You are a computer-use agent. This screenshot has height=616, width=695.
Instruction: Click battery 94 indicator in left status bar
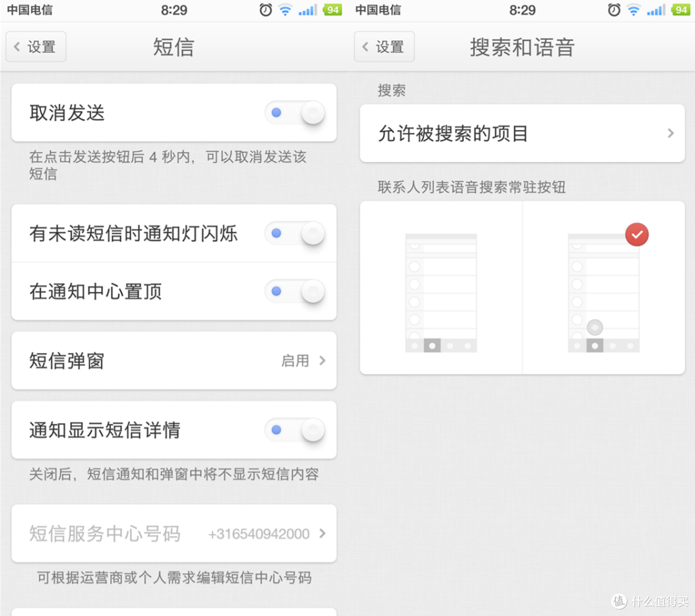coord(333,10)
